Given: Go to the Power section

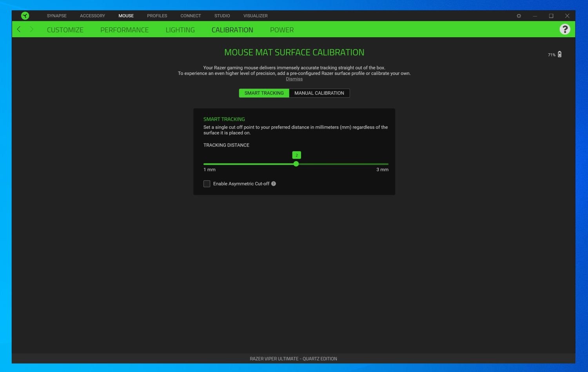Looking at the screenshot, I should point(282,30).
